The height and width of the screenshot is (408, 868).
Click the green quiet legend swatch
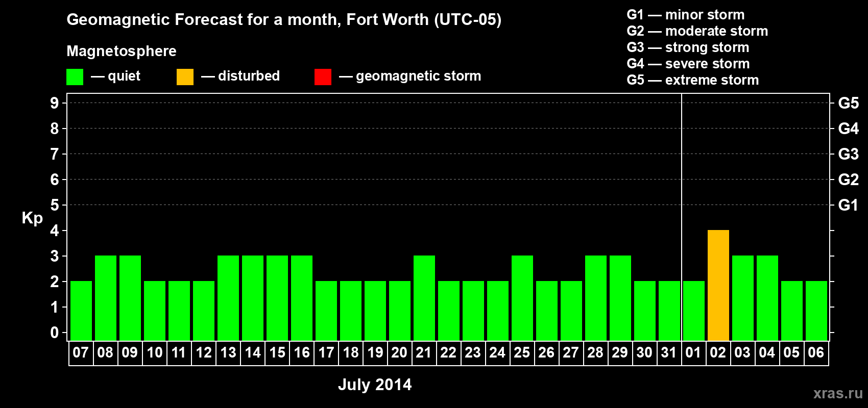click(75, 77)
